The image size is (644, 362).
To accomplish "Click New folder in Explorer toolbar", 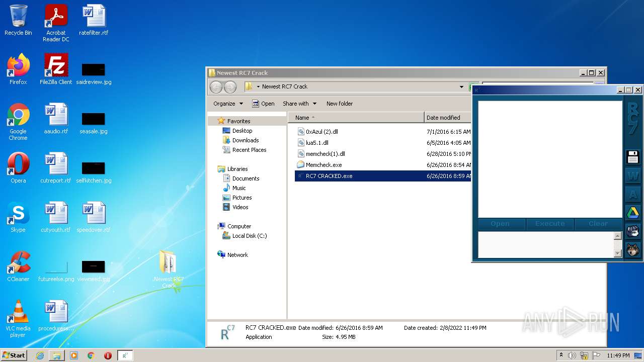I will click(340, 104).
